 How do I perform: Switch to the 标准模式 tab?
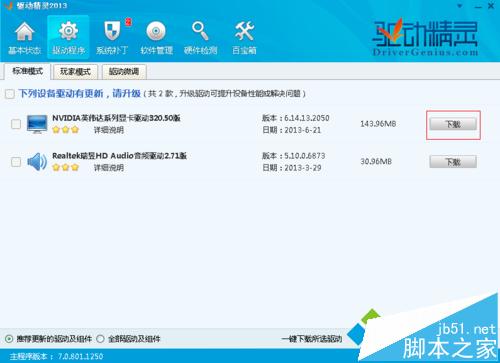pyautogui.click(x=27, y=71)
